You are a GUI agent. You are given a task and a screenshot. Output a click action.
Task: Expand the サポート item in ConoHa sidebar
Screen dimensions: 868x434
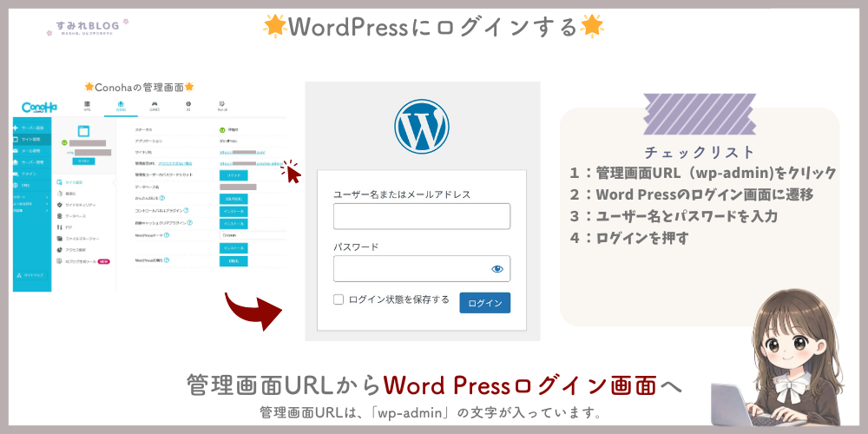32,197
